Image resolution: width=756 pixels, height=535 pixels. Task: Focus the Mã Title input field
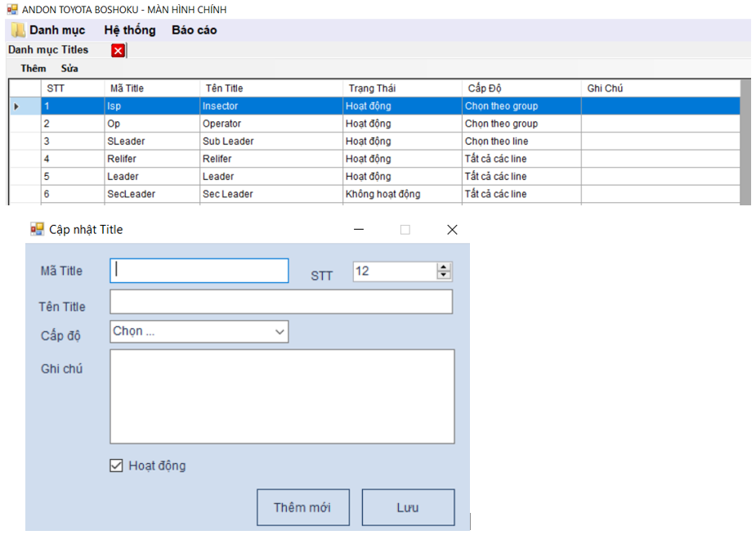pyautogui.click(x=199, y=271)
